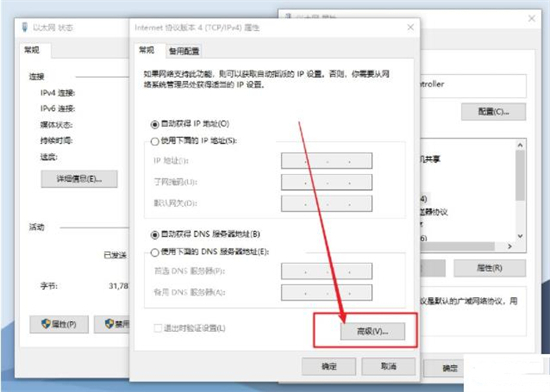Click the IP 地址 input field
The image size is (550, 392).
[x=327, y=161]
